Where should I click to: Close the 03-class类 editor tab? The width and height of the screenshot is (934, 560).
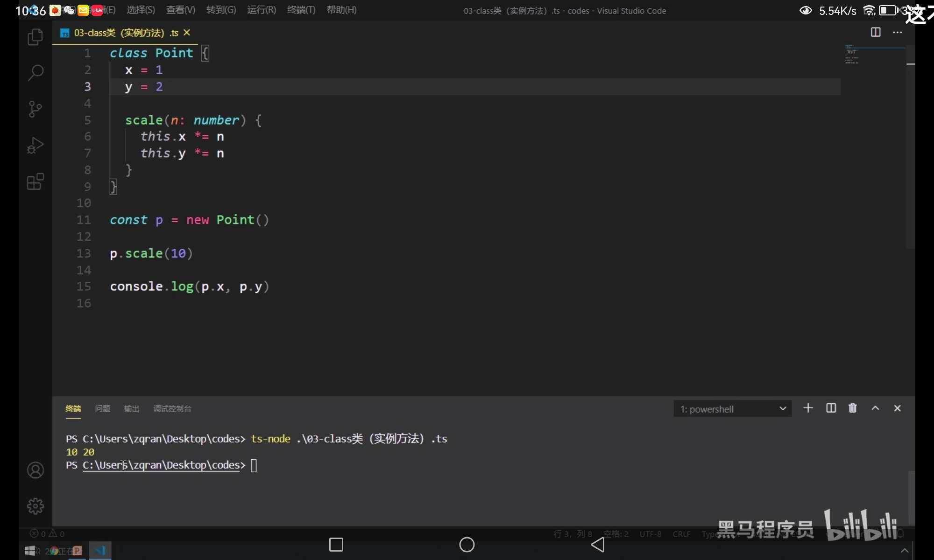point(187,33)
